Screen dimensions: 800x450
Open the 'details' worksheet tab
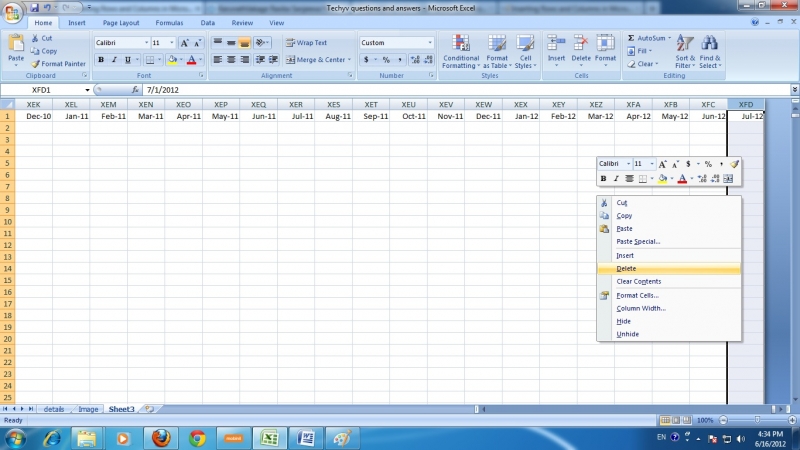click(53, 409)
